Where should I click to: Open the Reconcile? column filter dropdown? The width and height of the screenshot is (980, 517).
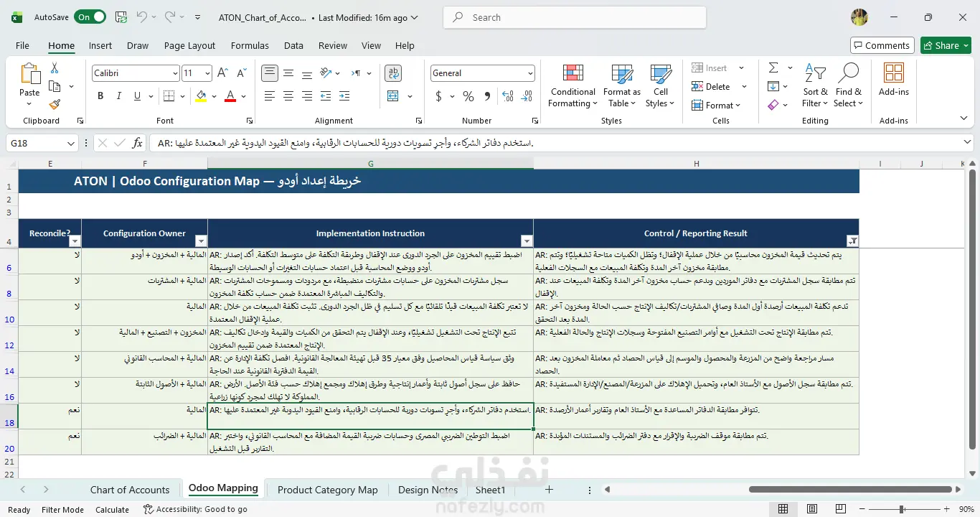tap(75, 241)
